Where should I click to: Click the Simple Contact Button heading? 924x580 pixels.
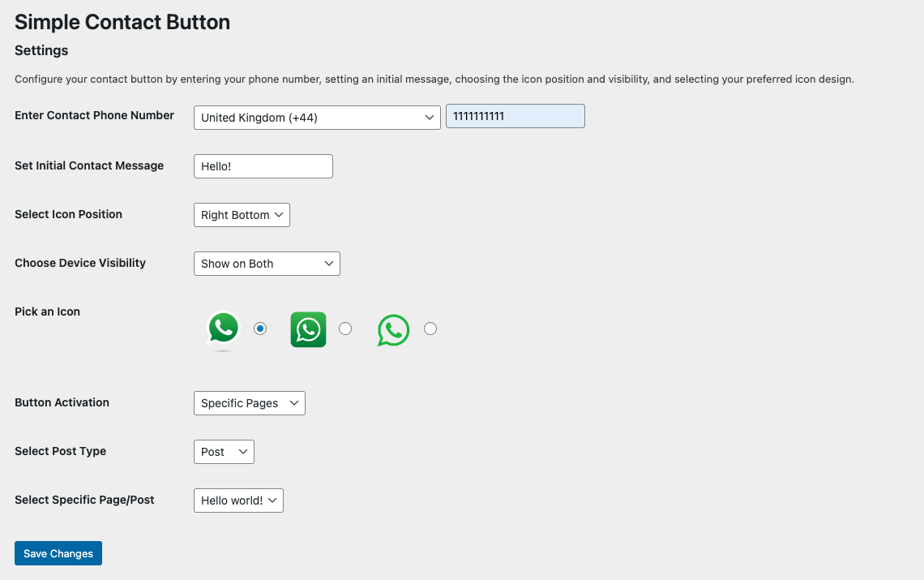coord(122,23)
